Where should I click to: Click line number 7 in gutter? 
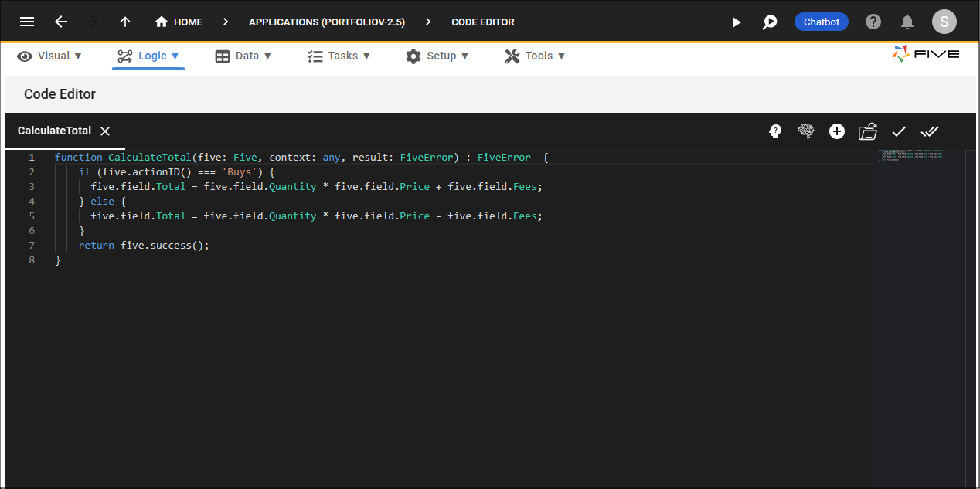(x=32, y=246)
